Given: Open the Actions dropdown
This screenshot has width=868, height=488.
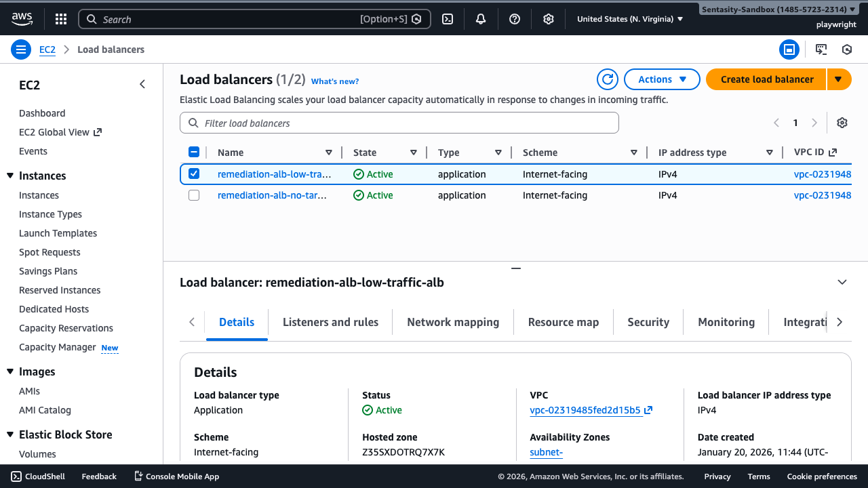Looking at the screenshot, I should coord(662,79).
